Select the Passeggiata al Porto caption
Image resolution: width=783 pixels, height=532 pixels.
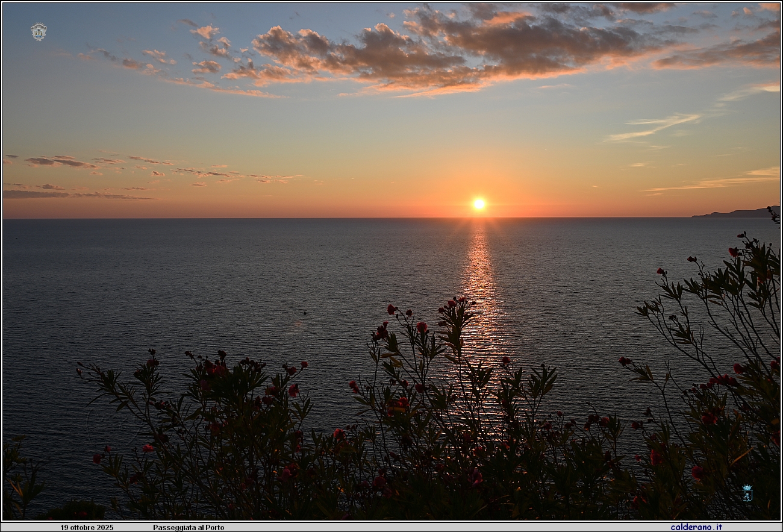[x=189, y=527]
